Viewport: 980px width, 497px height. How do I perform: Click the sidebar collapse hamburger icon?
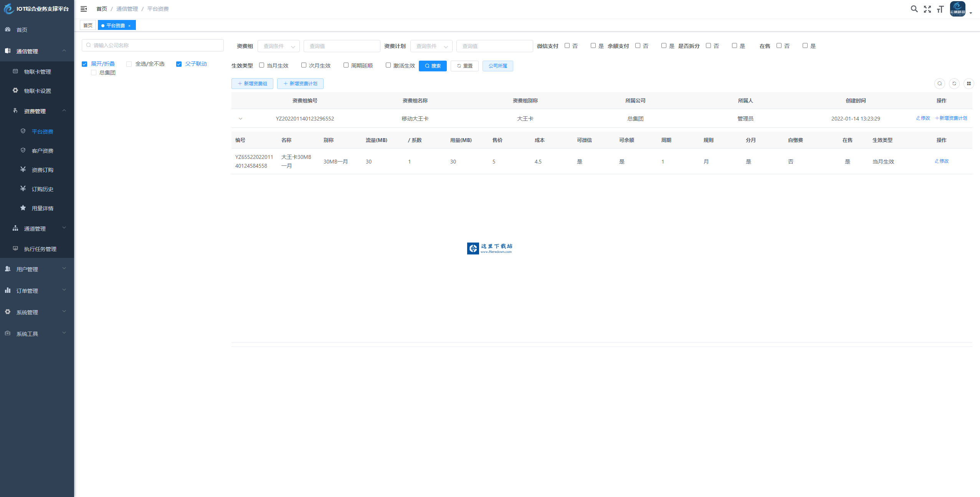84,9
